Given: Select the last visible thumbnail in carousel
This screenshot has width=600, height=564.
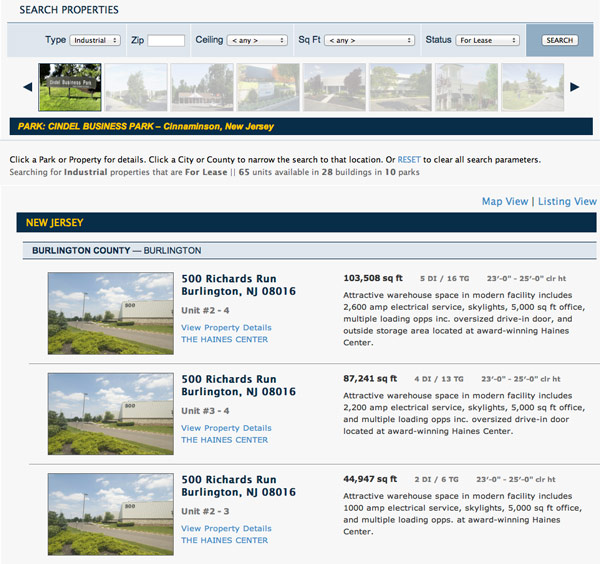Looking at the screenshot, I should click(532, 87).
